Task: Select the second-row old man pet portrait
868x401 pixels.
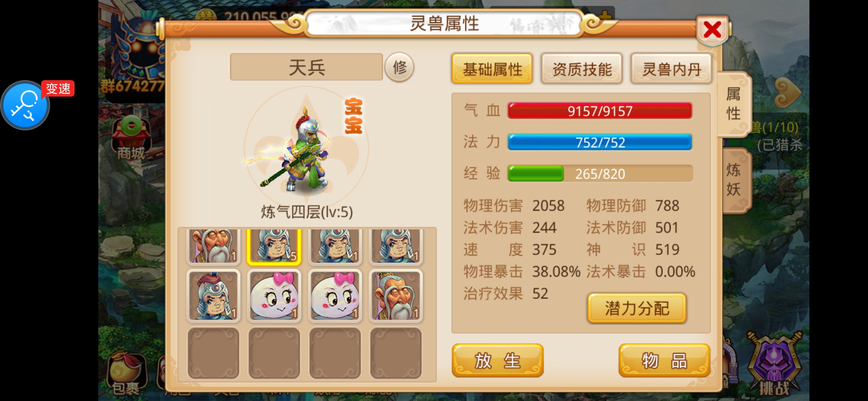Action: 396,296
